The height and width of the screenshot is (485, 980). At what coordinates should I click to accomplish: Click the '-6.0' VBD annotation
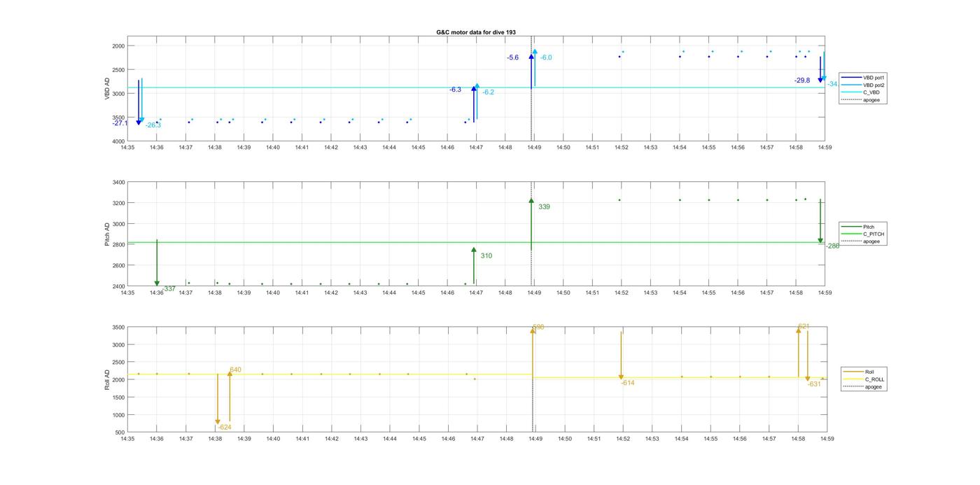(x=546, y=57)
